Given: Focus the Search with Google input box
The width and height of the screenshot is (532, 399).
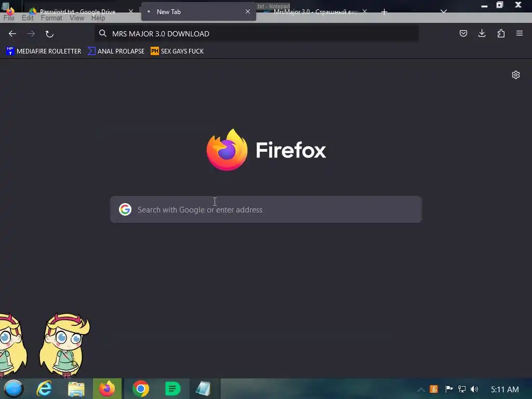Looking at the screenshot, I should pos(266,209).
